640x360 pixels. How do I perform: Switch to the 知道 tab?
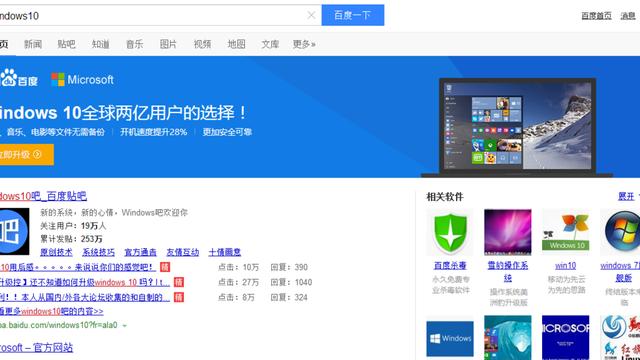[100, 44]
